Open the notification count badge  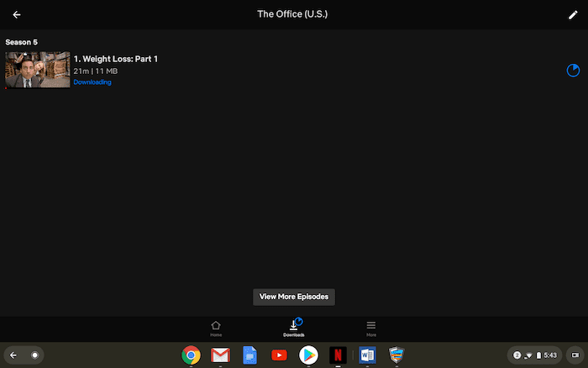tap(517, 355)
